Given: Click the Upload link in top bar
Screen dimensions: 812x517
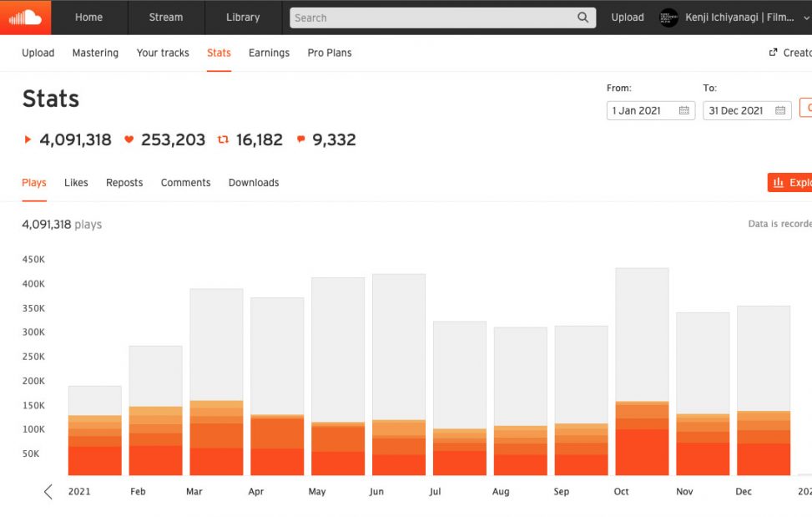Looking at the screenshot, I should 628,18.
